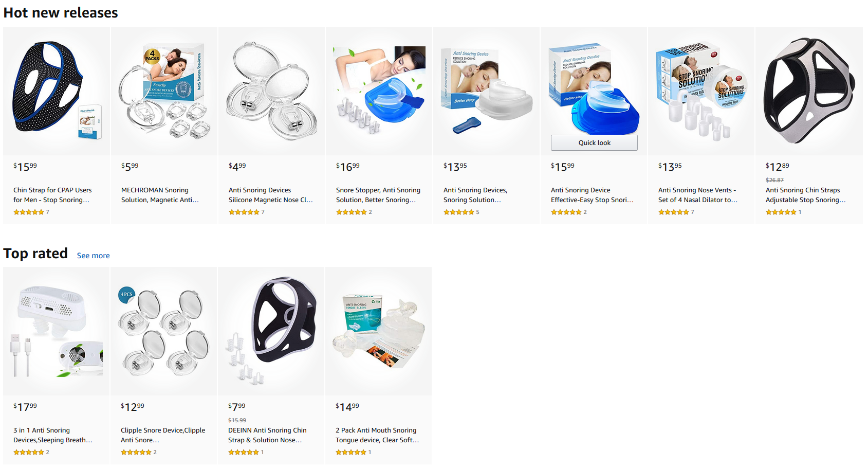Open 2 Pack Anti Mouth Snoring title
868x468 pixels.
click(x=377, y=435)
